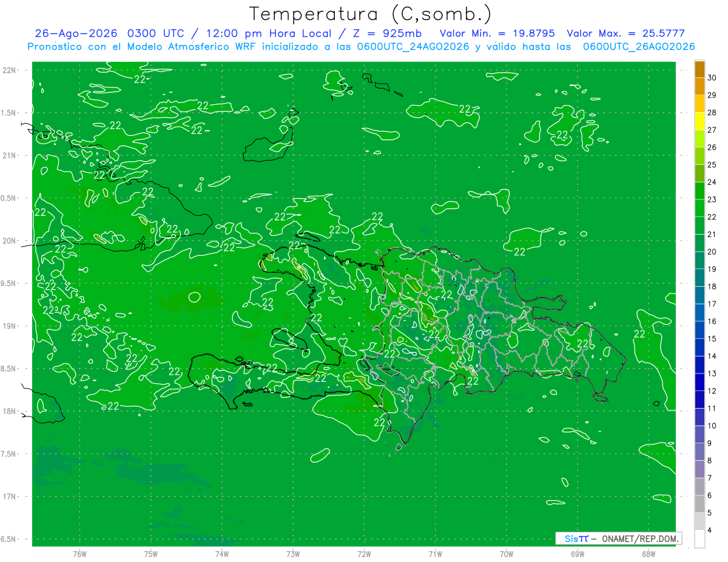
Task: Click the "20N" latitude axis label
Action: [x=10, y=241]
